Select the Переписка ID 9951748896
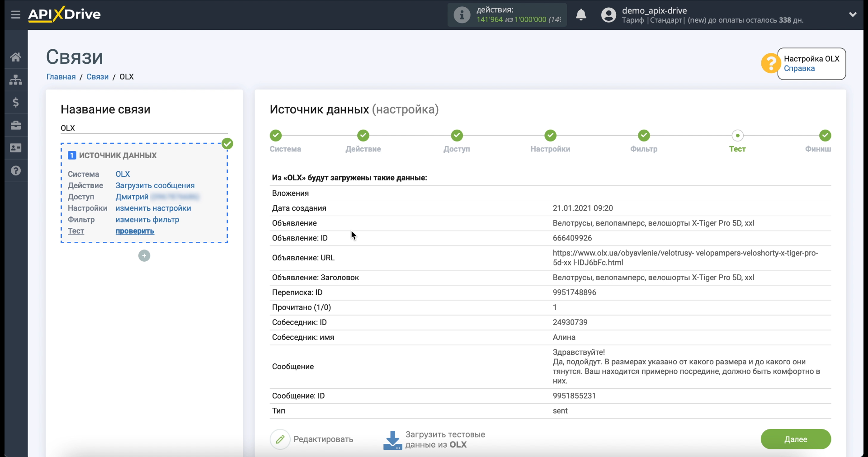The image size is (868, 457). pos(575,292)
